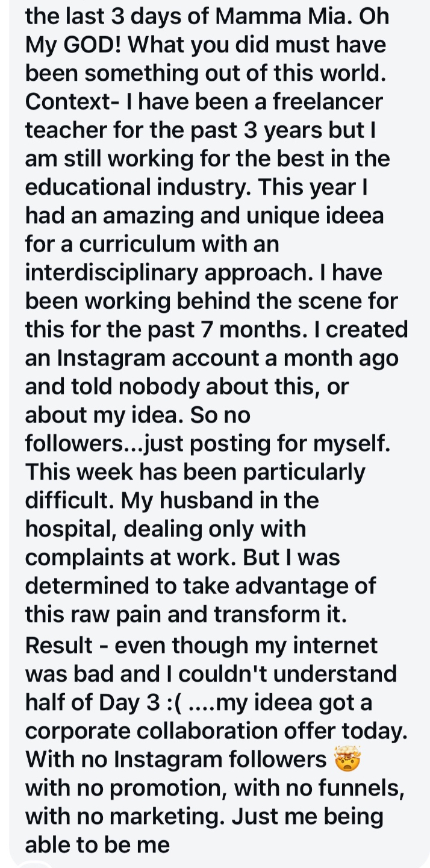The height and width of the screenshot is (868, 430).
Task: Click the mind-blown emoji after 'followers'
Action: tap(347, 759)
